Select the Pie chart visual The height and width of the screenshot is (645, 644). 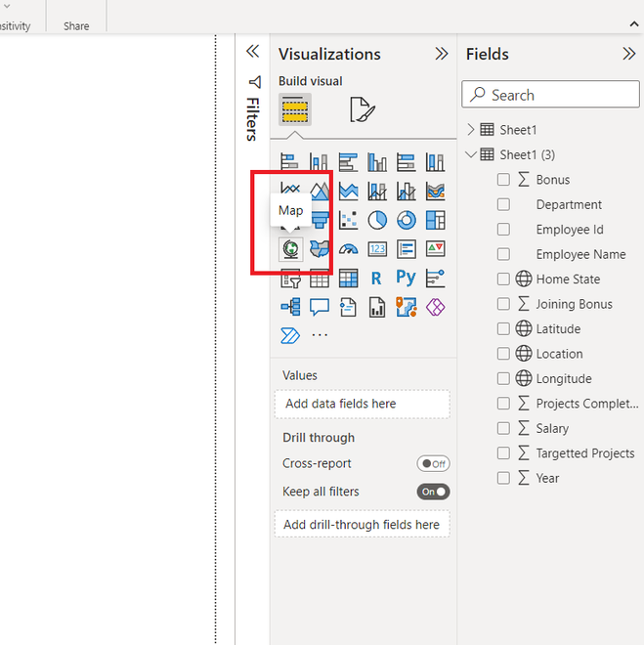point(377,220)
